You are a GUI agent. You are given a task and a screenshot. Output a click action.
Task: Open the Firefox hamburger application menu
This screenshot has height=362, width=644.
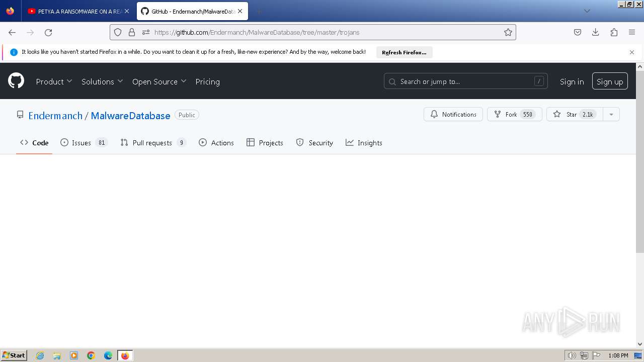pos(632,32)
